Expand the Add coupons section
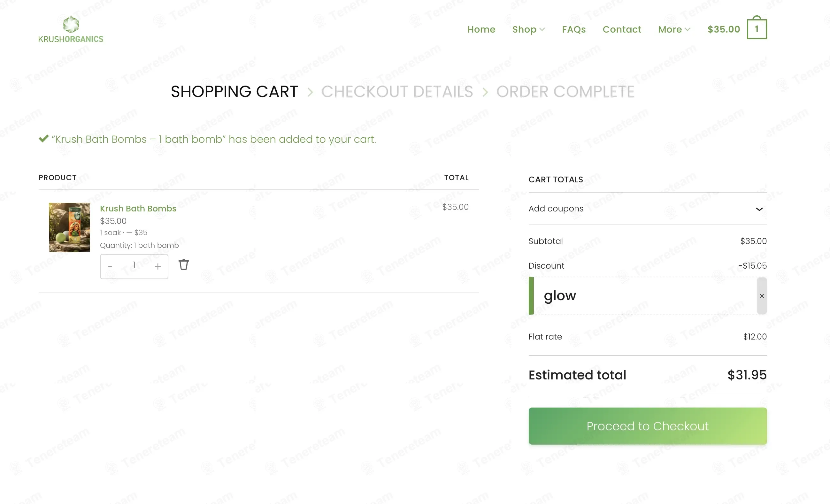Screen dimensions: 830x504 click(648, 209)
